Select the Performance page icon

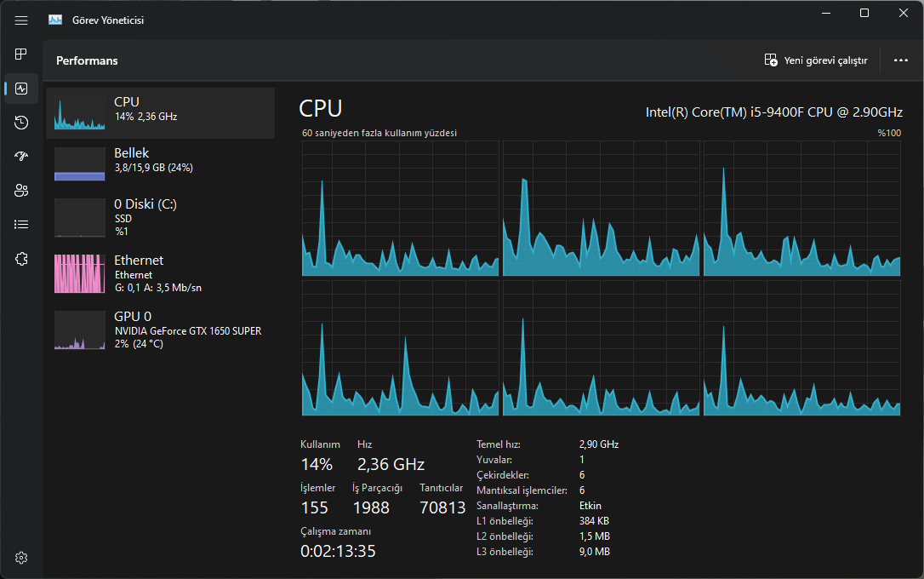(x=21, y=89)
